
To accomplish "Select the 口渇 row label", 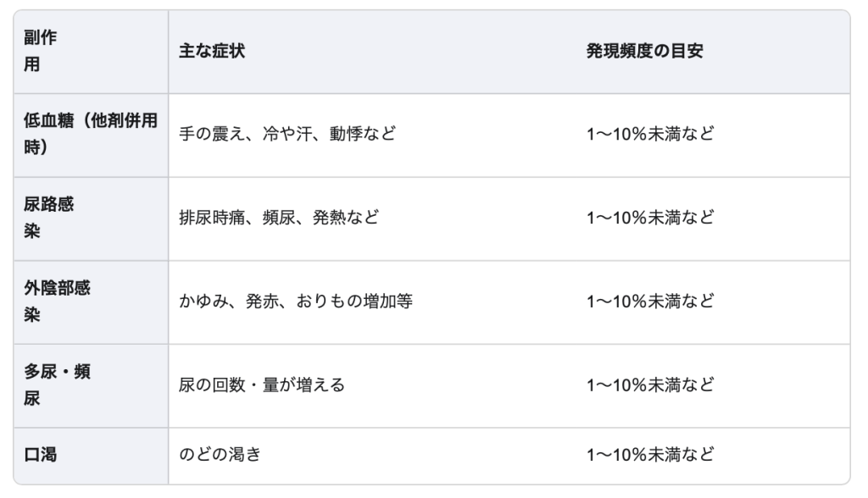I will [41, 454].
